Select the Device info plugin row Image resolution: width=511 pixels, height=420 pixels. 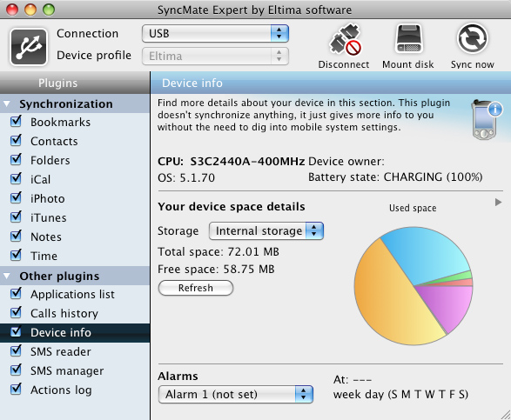pyautogui.click(x=75, y=333)
